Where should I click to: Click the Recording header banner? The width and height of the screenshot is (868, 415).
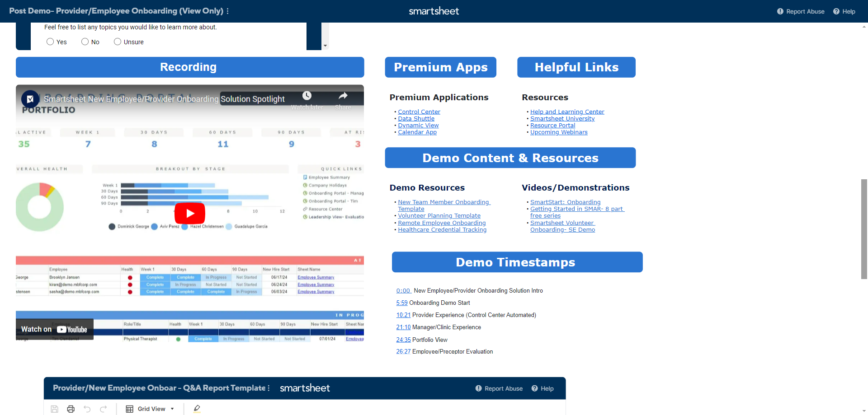pyautogui.click(x=190, y=67)
